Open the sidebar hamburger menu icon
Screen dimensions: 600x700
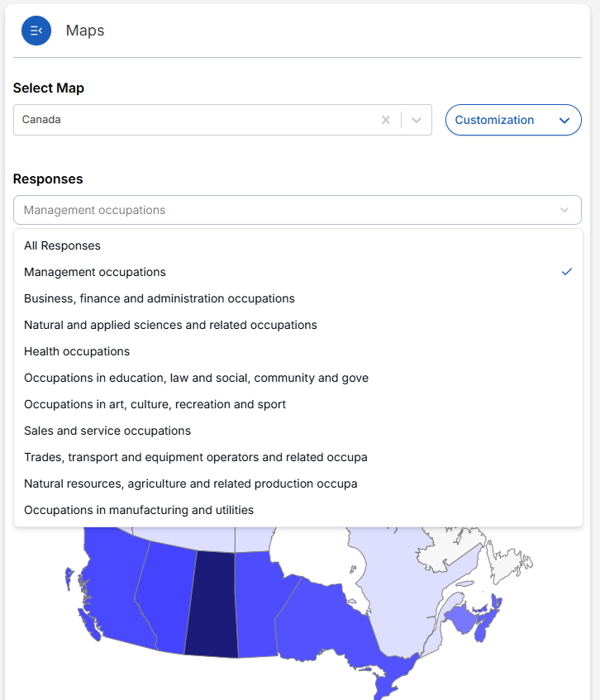tap(36, 30)
